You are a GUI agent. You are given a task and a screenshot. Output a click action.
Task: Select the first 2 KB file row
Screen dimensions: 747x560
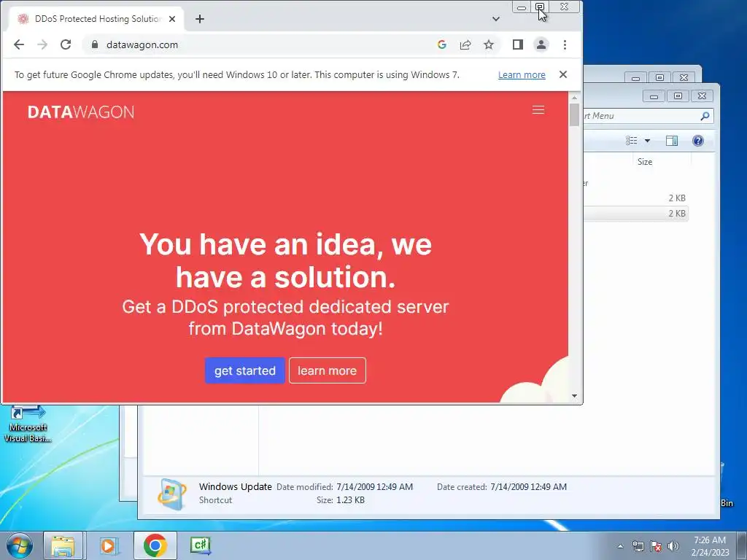(635, 198)
